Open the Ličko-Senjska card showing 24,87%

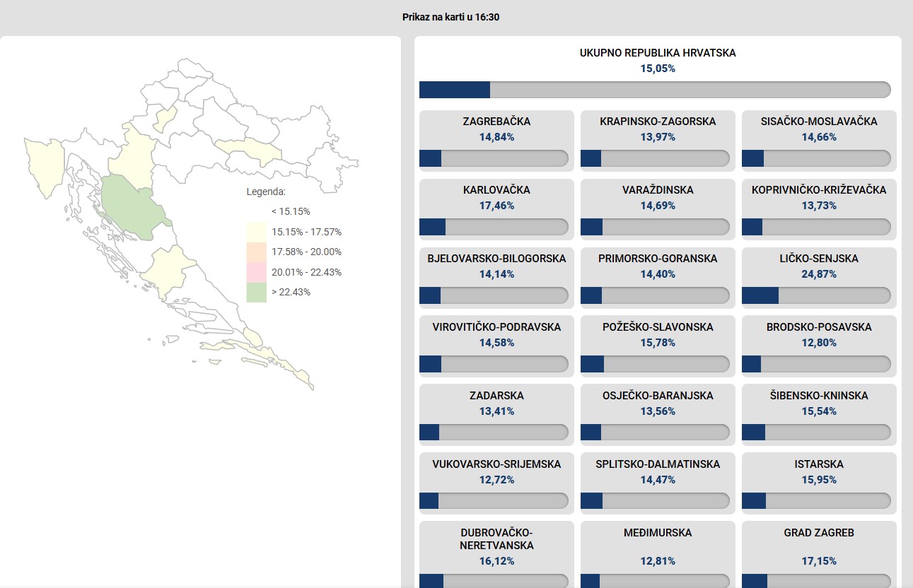[819, 278]
